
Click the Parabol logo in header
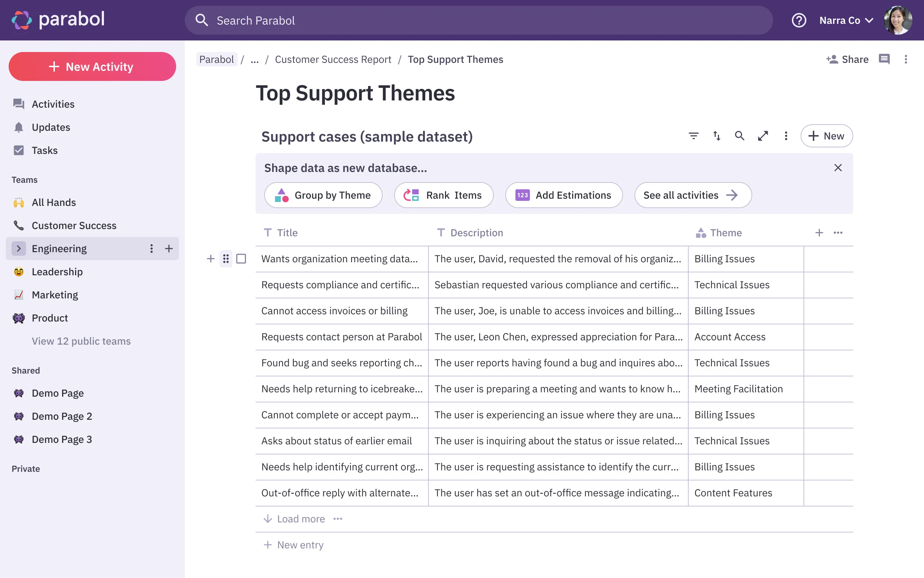58,20
